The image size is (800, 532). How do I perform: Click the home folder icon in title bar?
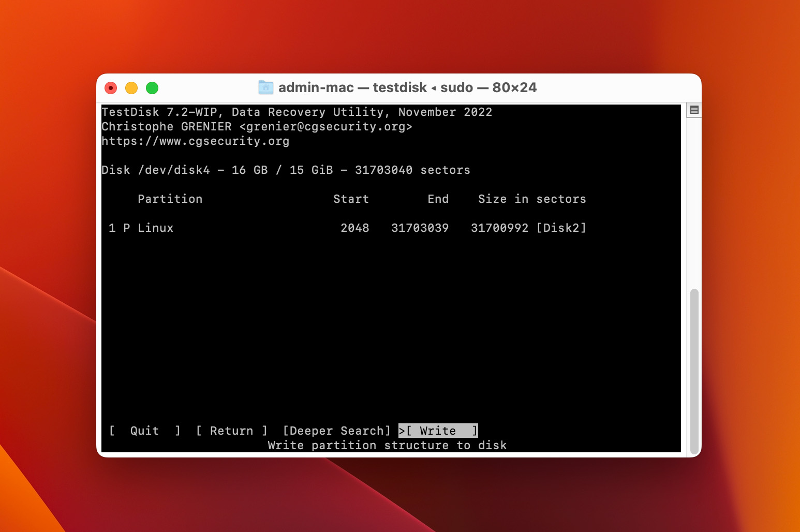[265, 87]
